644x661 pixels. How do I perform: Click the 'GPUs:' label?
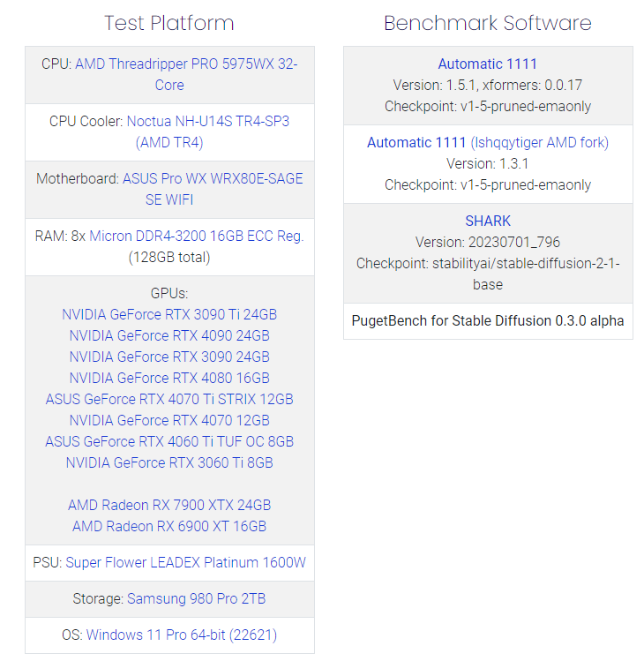point(169,293)
